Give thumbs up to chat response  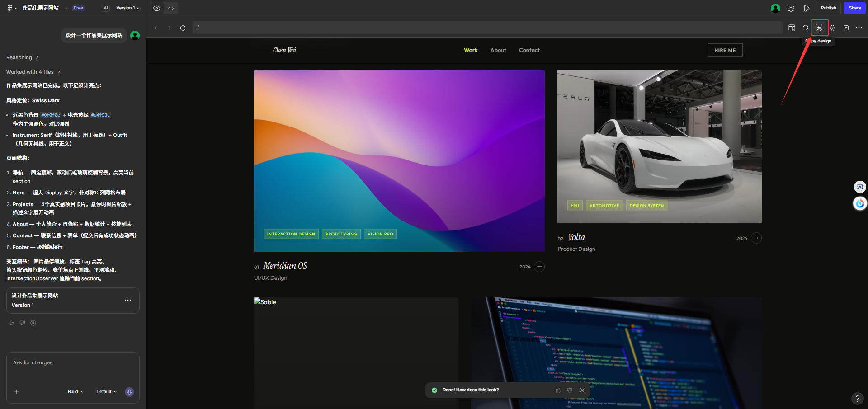click(x=11, y=323)
